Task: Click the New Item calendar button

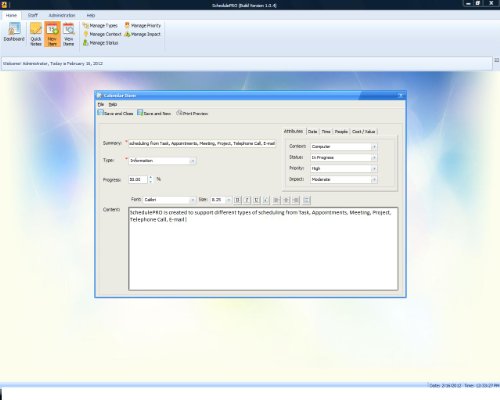Action: click(52, 34)
